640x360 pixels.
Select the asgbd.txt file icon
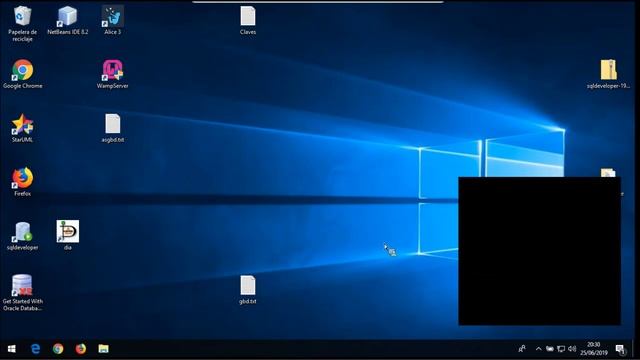pyautogui.click(x=113, y=128)
